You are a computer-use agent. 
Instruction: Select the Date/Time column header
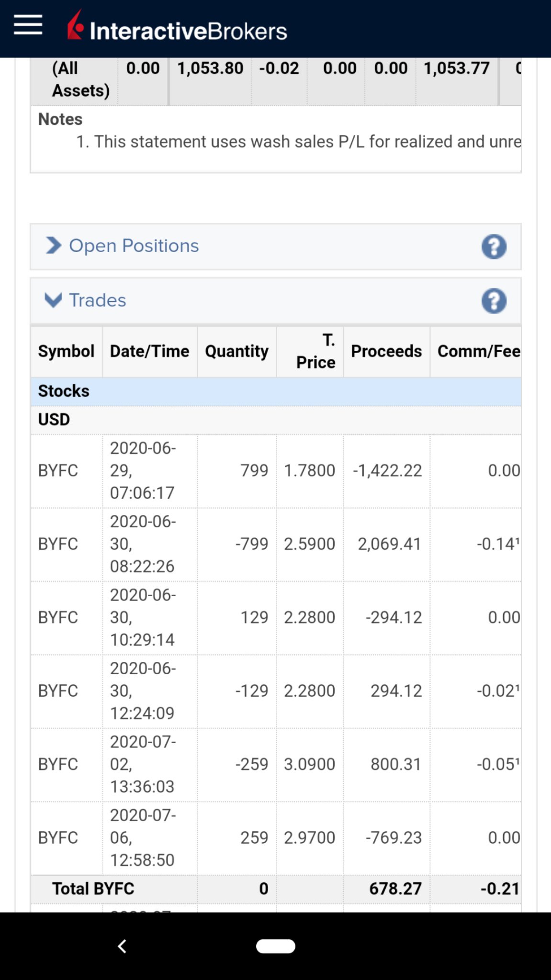(149, 352)
